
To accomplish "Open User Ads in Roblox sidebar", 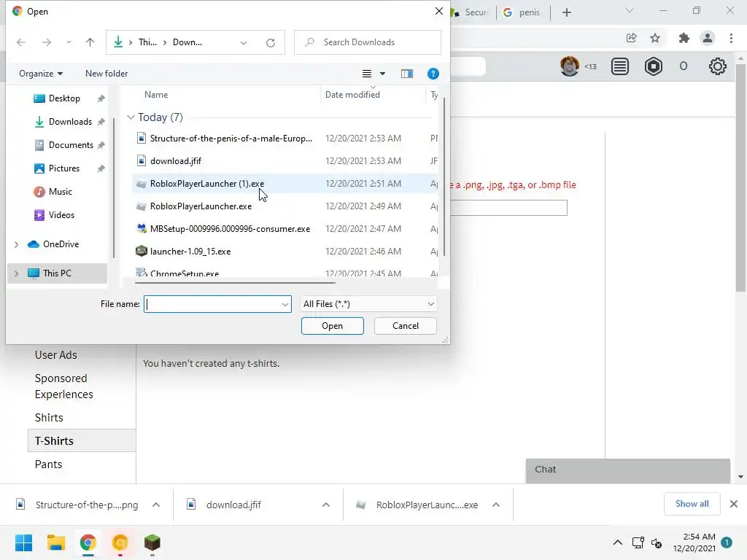I will pos(55,355).
